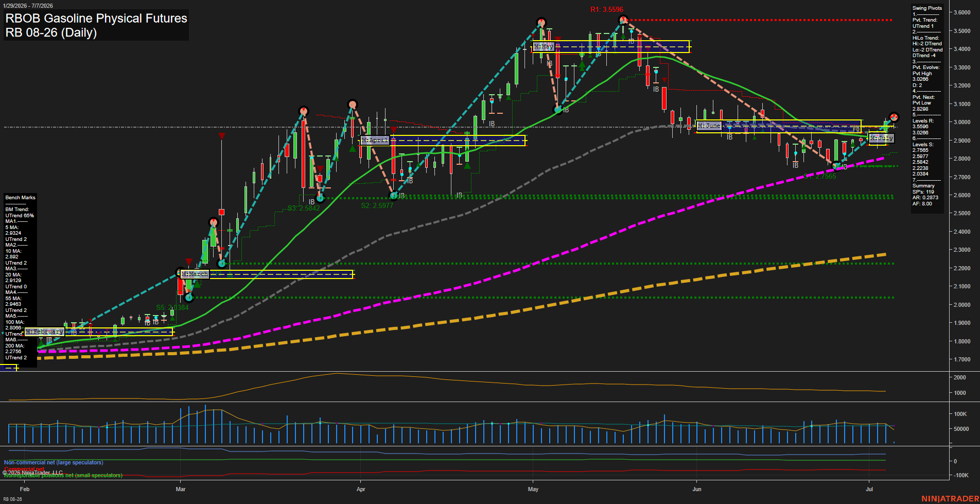The image size is (980, 504).
Task: Click the 'Feb' time axis label
Action: coord(25,489)
